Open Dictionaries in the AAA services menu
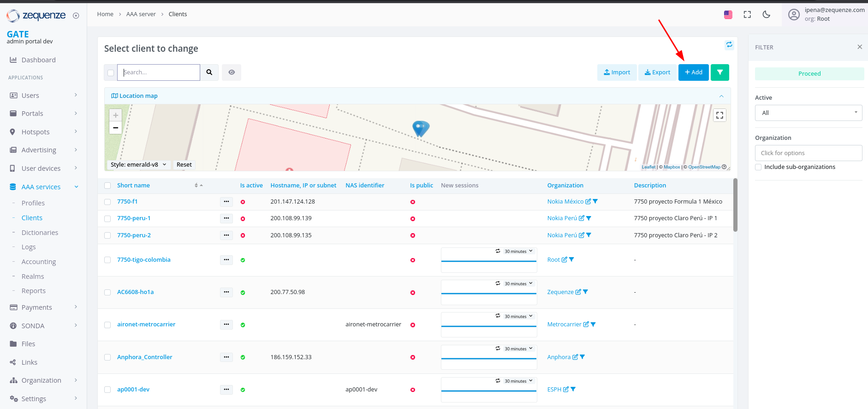This screenshot has width=868, height=409. point(40,233)
